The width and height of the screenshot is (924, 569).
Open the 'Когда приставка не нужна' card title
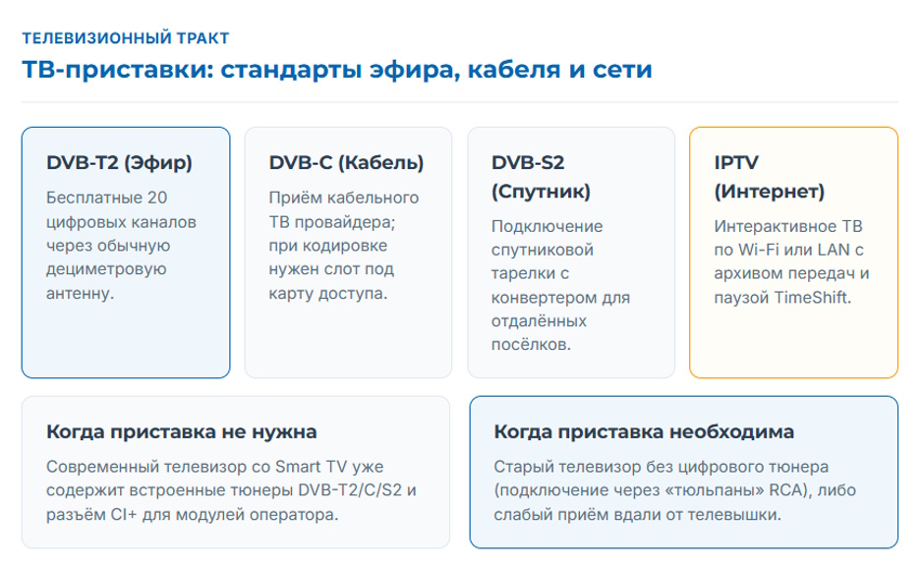(182, 431)
